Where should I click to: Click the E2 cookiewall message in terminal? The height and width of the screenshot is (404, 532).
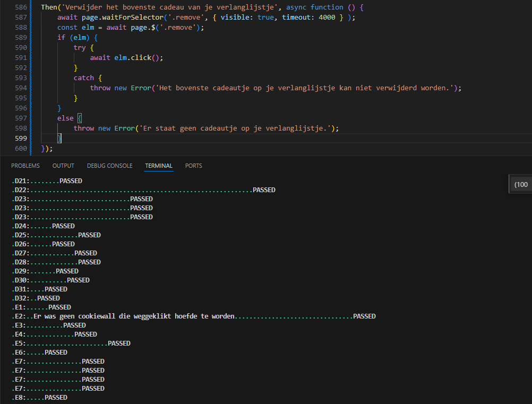click(134, 316)
